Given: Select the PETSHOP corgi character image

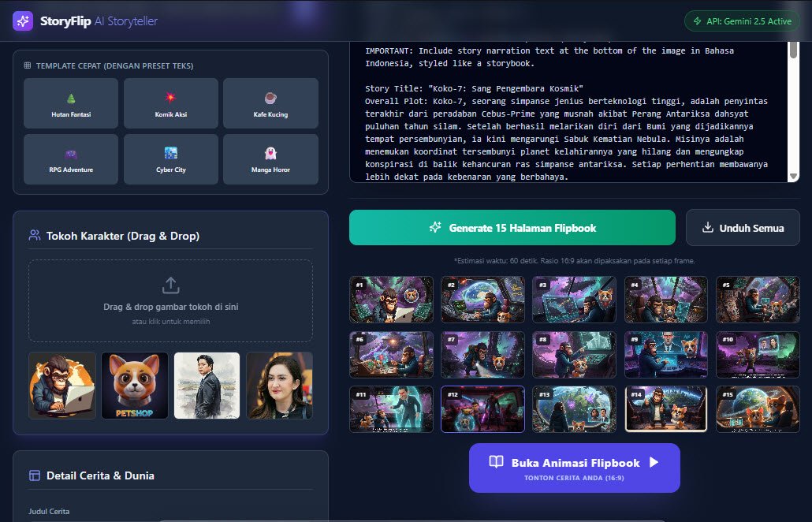Looking at the screenshot, I should [x=135, y=386].
